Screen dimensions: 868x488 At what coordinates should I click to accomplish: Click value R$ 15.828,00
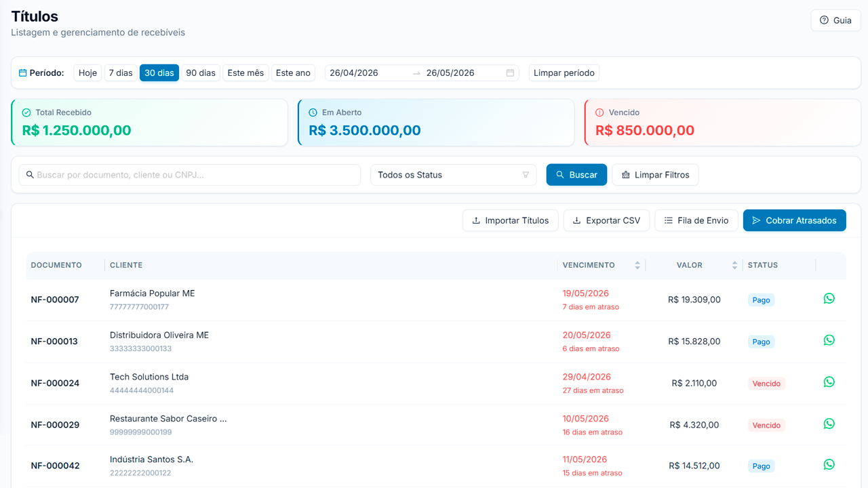click(694, 342)
